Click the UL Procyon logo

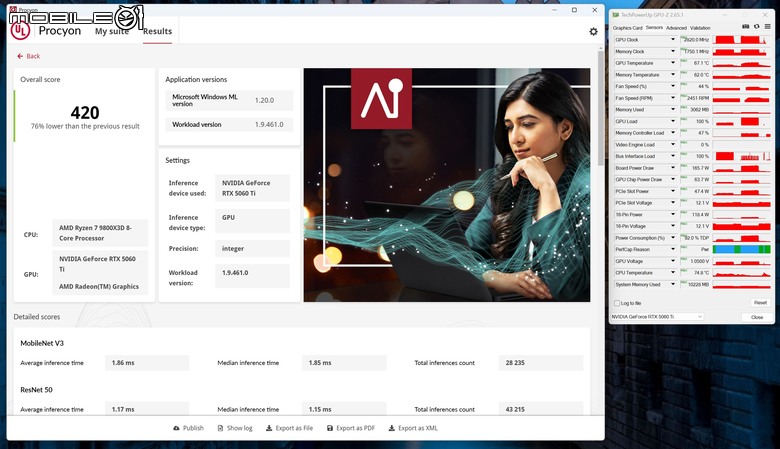(x=20, y=31)
